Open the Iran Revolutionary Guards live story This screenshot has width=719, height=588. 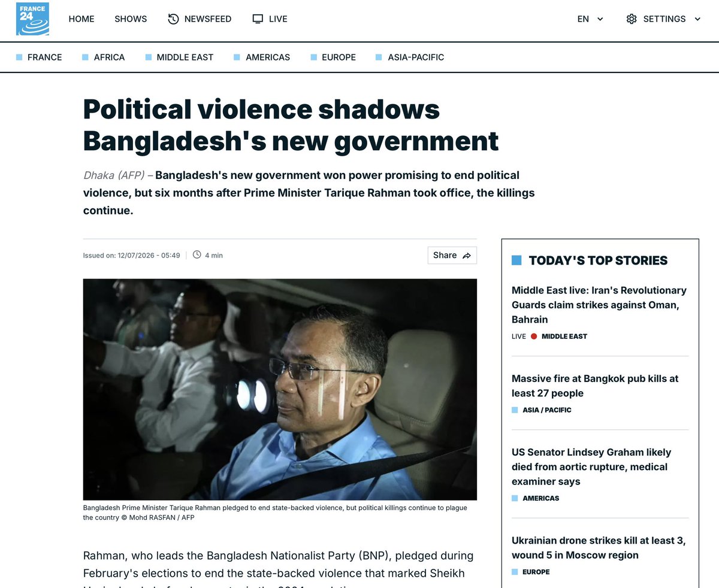point(599,305)
